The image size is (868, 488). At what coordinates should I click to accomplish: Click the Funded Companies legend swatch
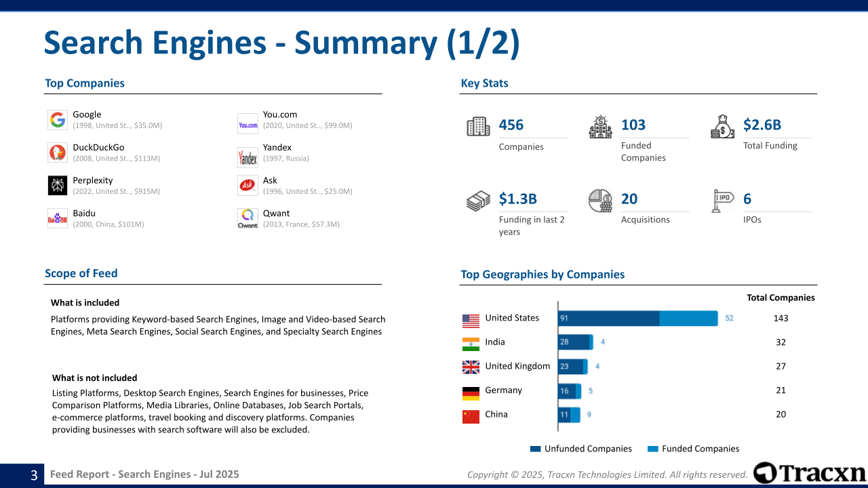click(653, 449)
